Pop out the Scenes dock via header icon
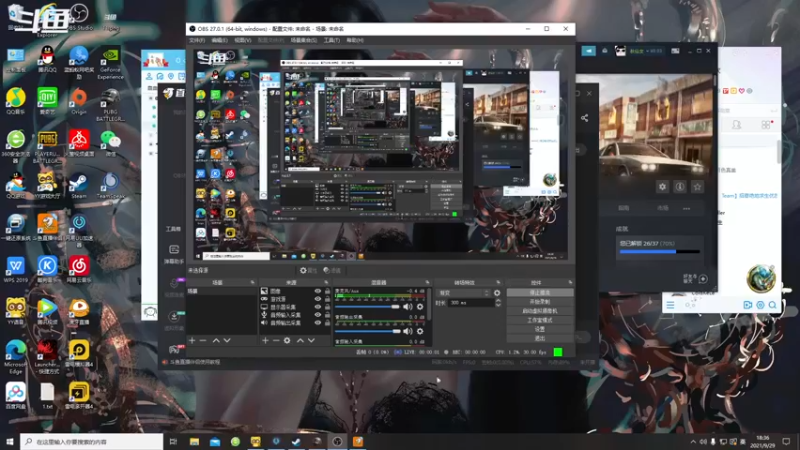This screenshot has width=800, height=450. [253, 282]
